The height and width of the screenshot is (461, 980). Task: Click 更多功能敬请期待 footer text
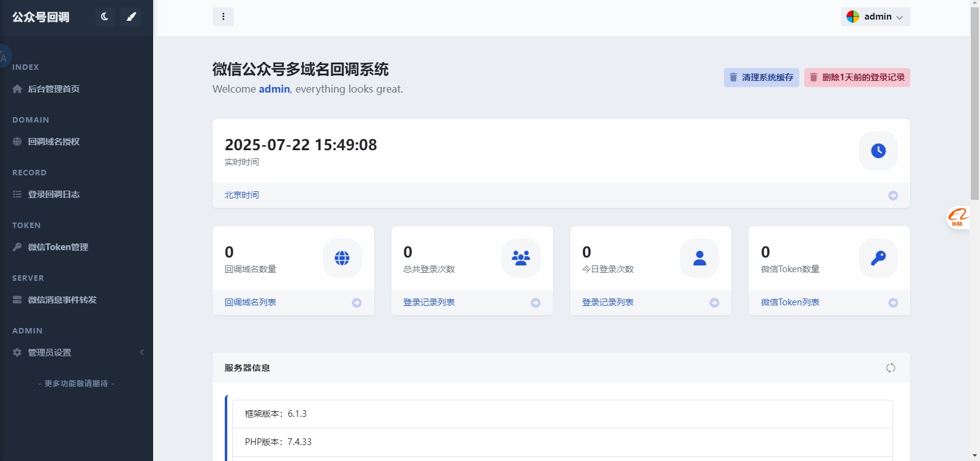pyautogui.click(x=77, y=384)
